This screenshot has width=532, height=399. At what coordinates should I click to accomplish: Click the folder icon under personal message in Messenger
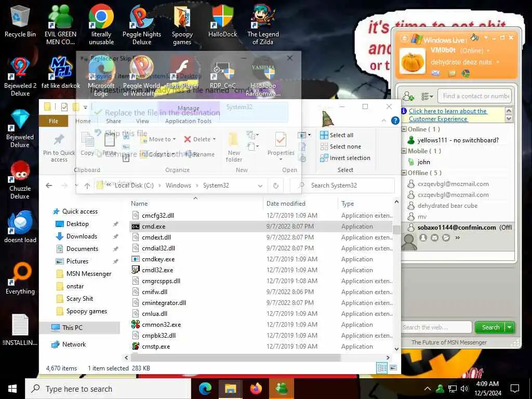(452, 73)
